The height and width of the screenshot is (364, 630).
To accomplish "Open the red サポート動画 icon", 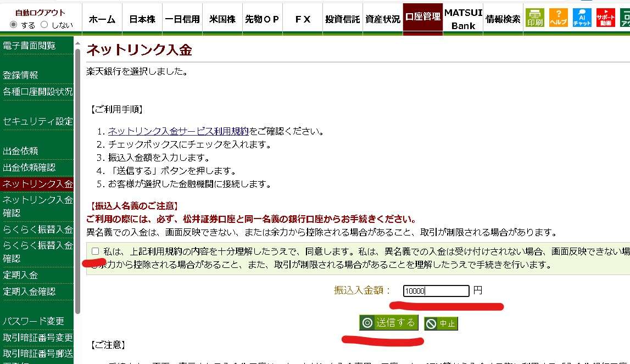I will point(605,18).
